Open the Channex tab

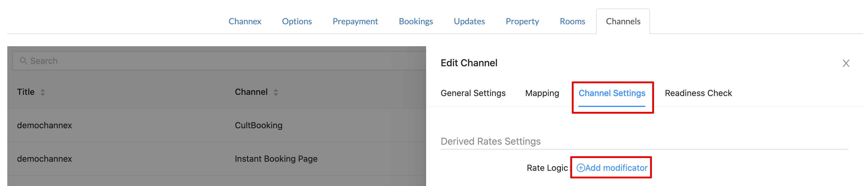tap(245, 21)
